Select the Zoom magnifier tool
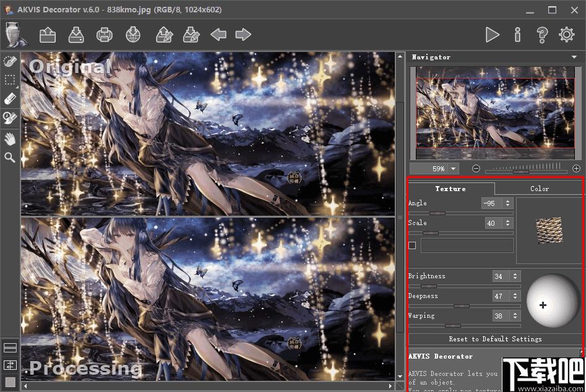This screenshot has width=586, height=392. [x=10, y=158]
